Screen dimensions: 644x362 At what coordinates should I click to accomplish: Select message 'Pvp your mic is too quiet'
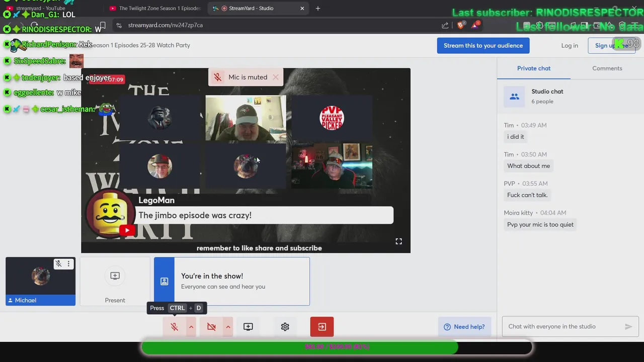[540, 225]
